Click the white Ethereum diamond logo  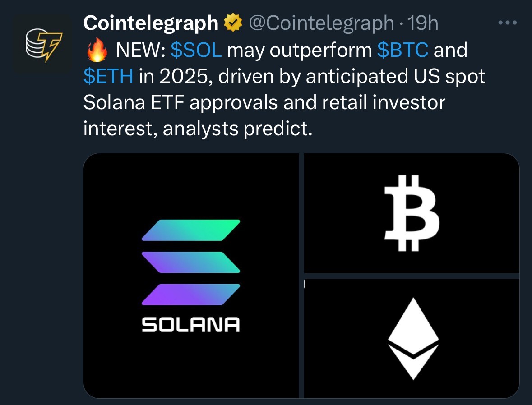tap(413, 338)
